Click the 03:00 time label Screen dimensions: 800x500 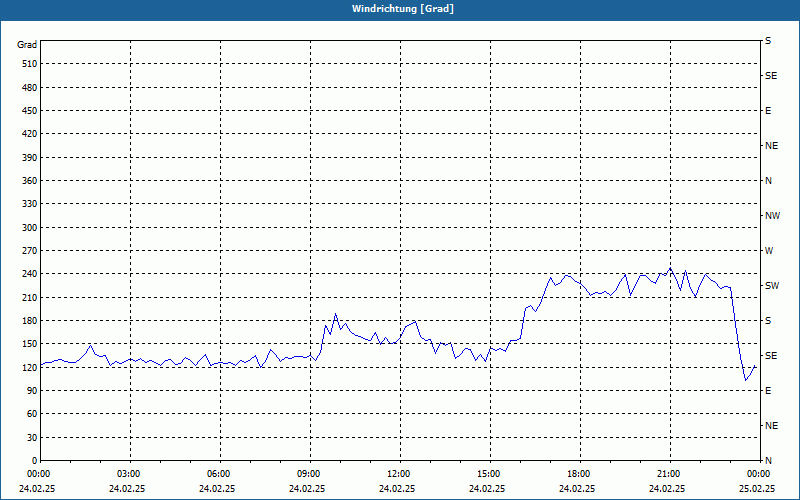[131, 474]
